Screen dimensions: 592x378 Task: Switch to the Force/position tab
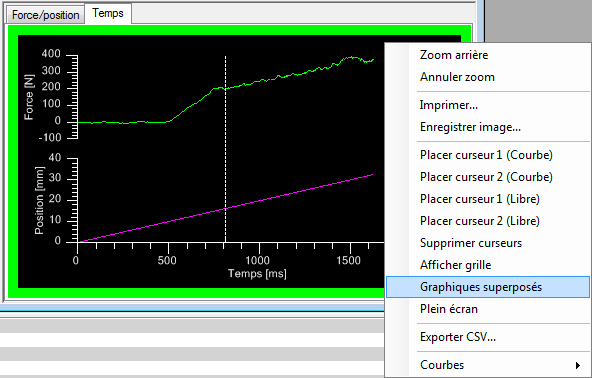click(x=45, y=15)
